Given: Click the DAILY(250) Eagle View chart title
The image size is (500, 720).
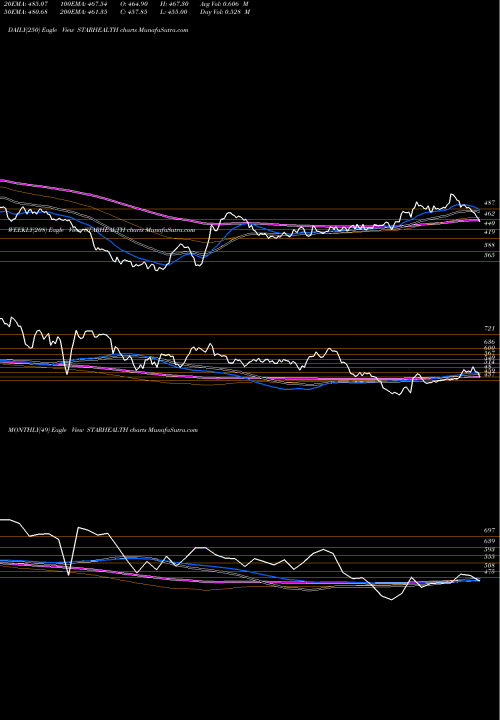Looking at the screenshot, I should [98, 30].
